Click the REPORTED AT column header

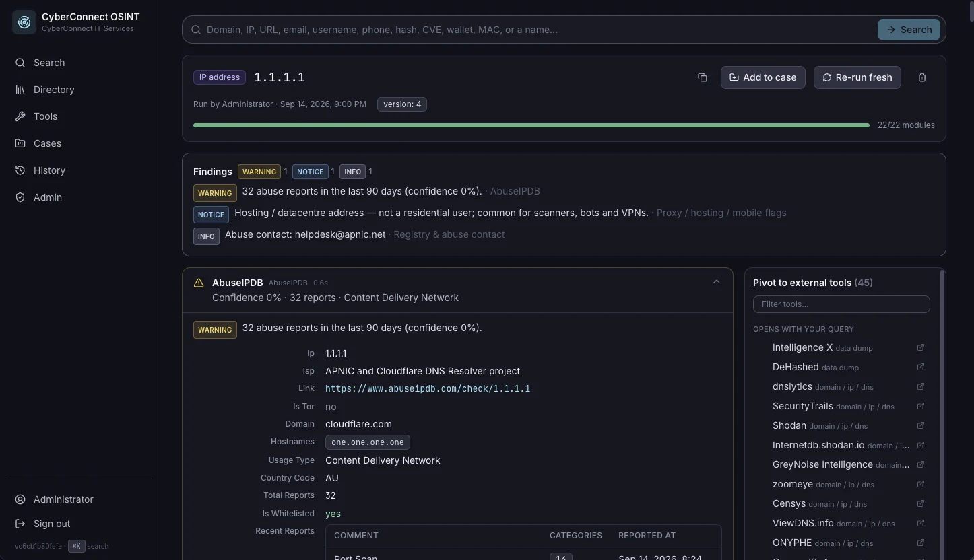(x=647, y=536)
